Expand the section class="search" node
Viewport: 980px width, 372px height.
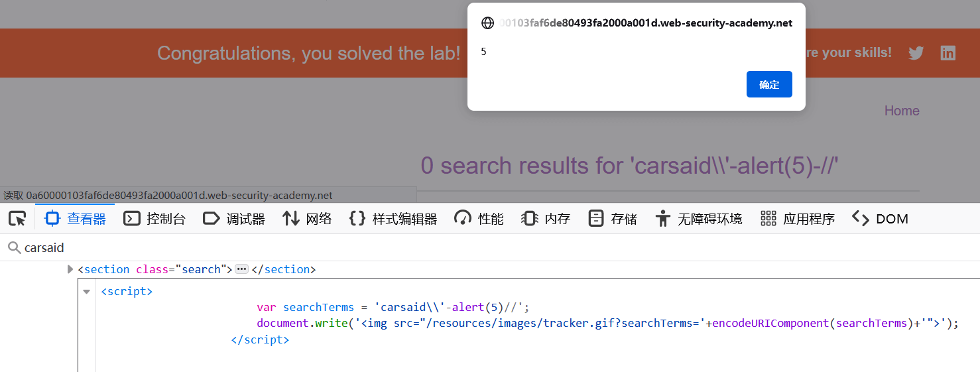point(70,269)
